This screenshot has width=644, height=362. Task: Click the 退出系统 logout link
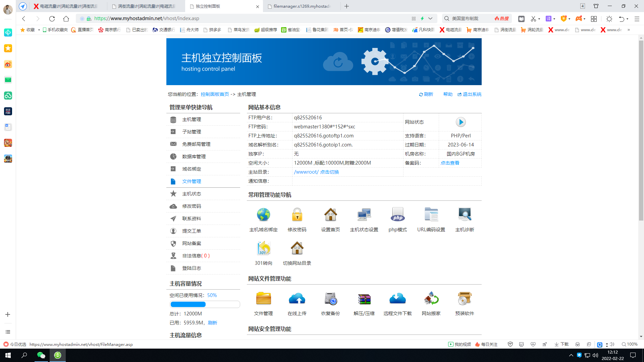(471, 94)
